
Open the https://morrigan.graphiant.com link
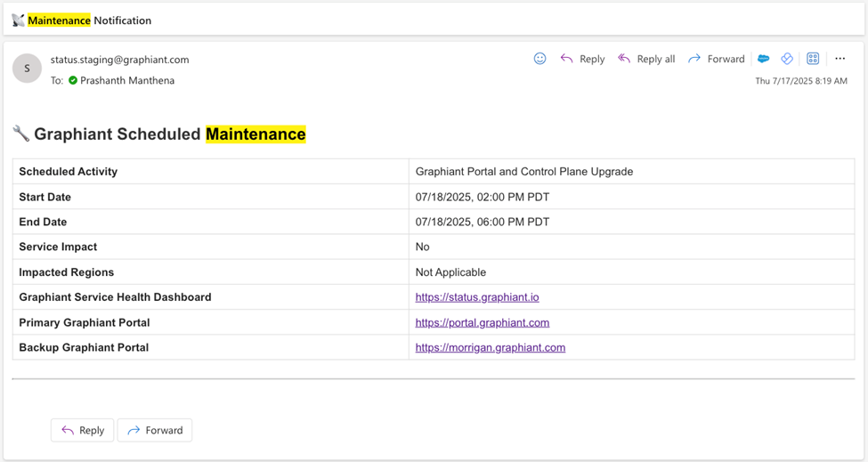(x=491, y=347)
